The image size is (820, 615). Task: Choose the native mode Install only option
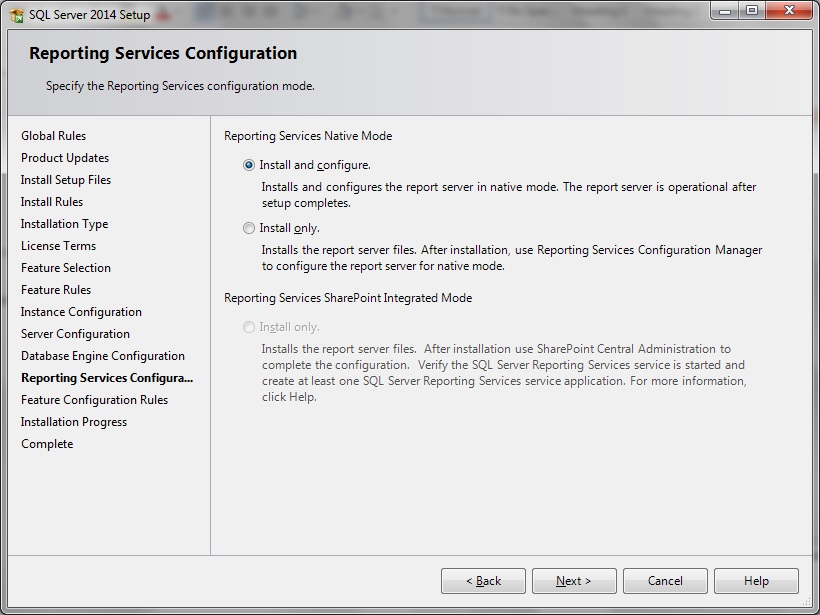(x=249, y=229)
